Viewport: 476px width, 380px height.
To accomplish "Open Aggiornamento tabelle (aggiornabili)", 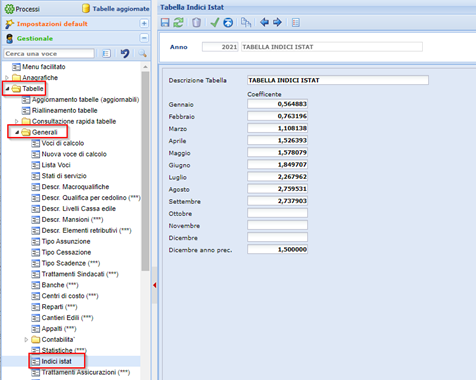I will click(x=80, y=100).
